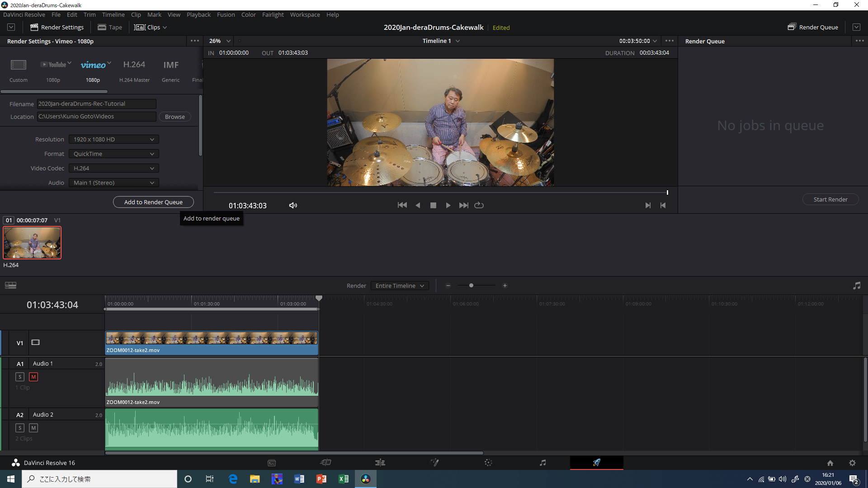The image size is (868, 488).
Task: Toggle the Tape panel button
Action: tap(110, 27)
